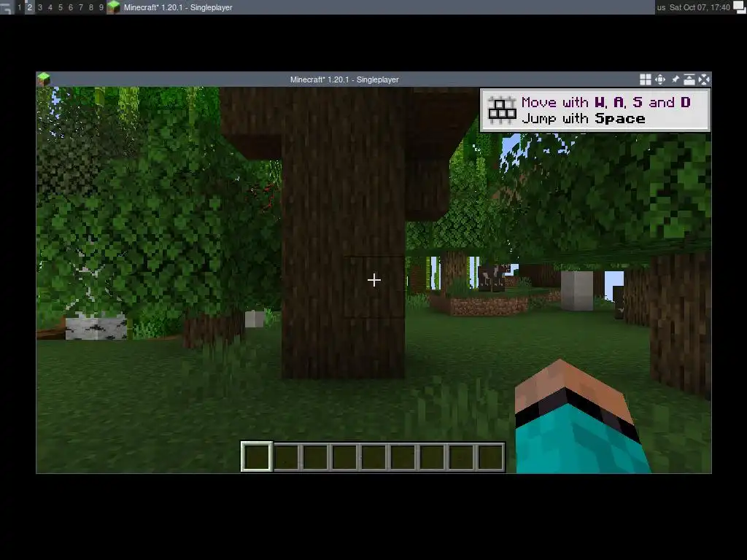
Task: Switch to workspace 6
Action: point(71,7)
